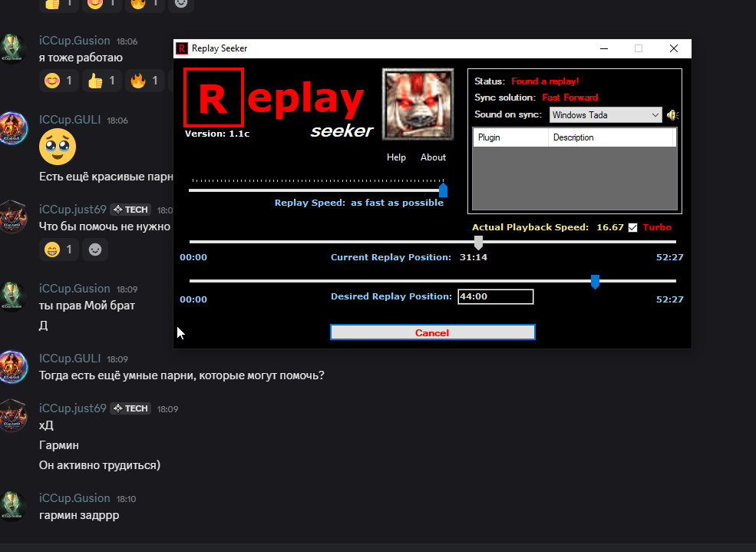Click thumbs up reaction under 'я тоже работаю'

click(102, 80)
